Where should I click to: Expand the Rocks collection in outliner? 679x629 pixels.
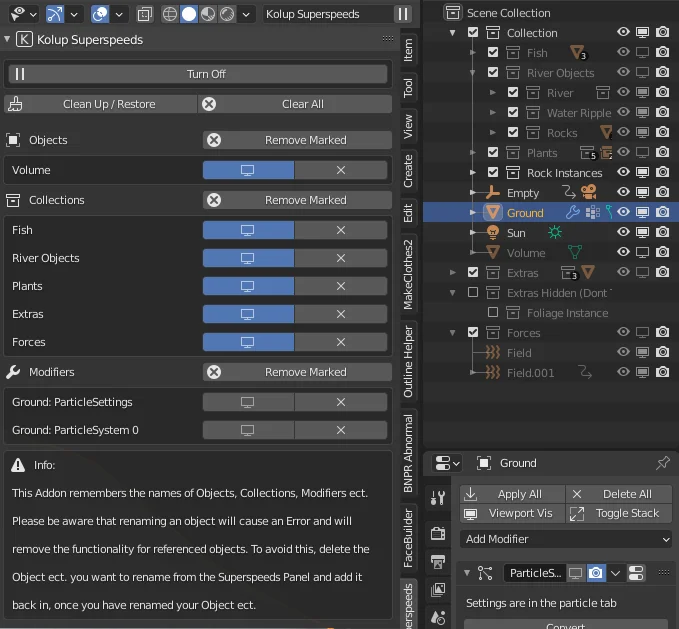click(x=492, y=132)
